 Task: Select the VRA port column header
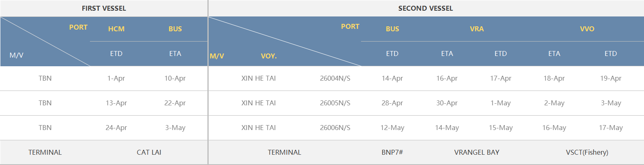tap(477, 29)
